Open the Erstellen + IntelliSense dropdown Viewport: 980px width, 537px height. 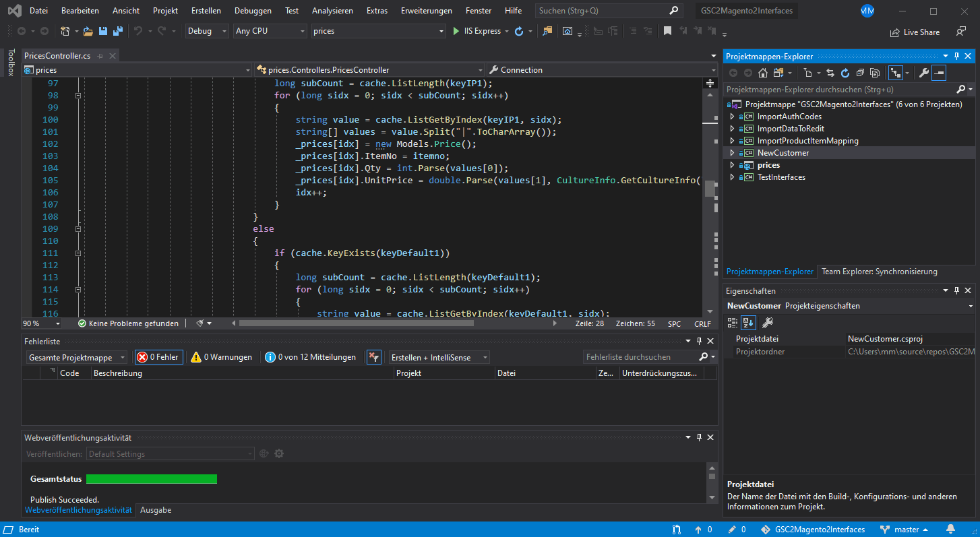point(439,357)
